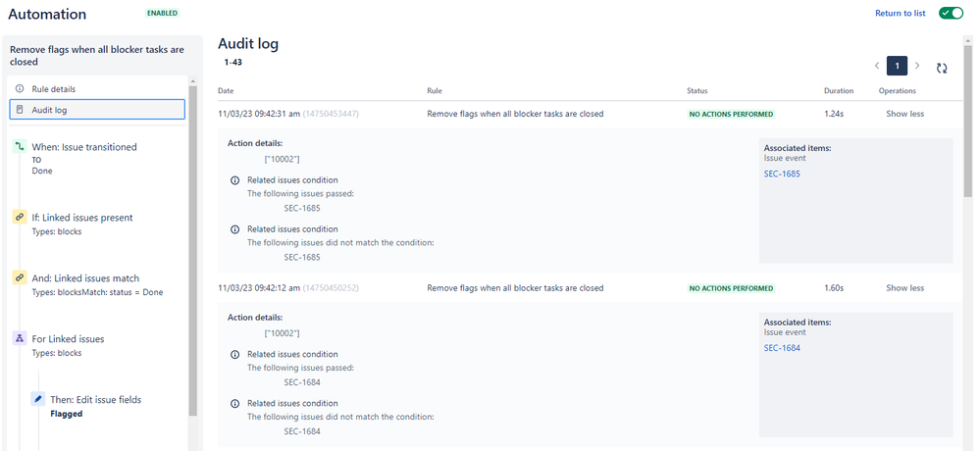980x451 pixels.
Task: Click the Return to list link
Action: point(900,13)
